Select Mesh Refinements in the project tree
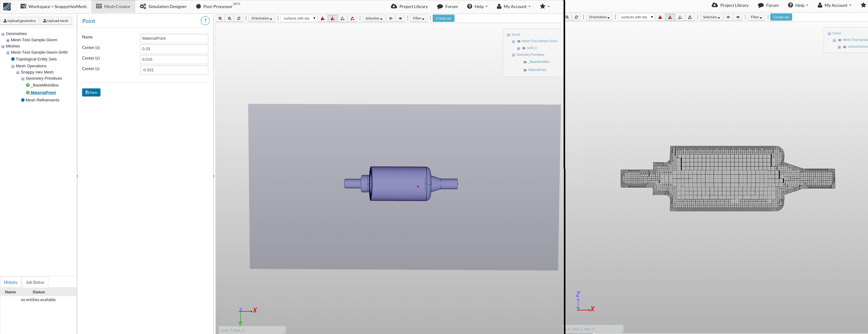The image size is (868, 334). coord(42,100)
